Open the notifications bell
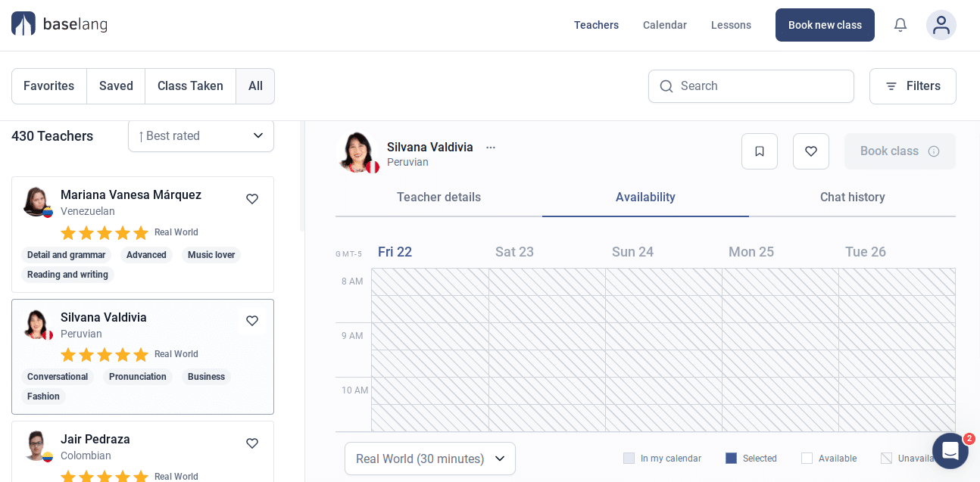The width and height of the screenshot is (980, 482). pos(900,25)
